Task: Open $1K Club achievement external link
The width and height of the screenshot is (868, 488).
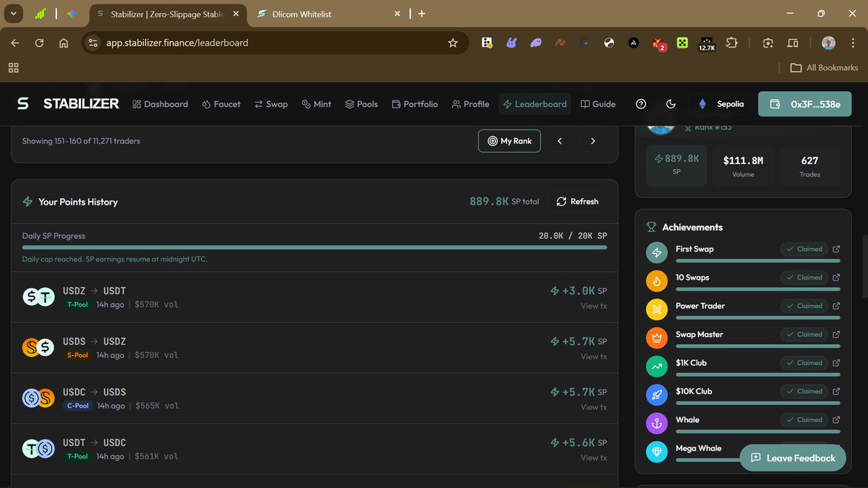Action: tap(836, 363)
